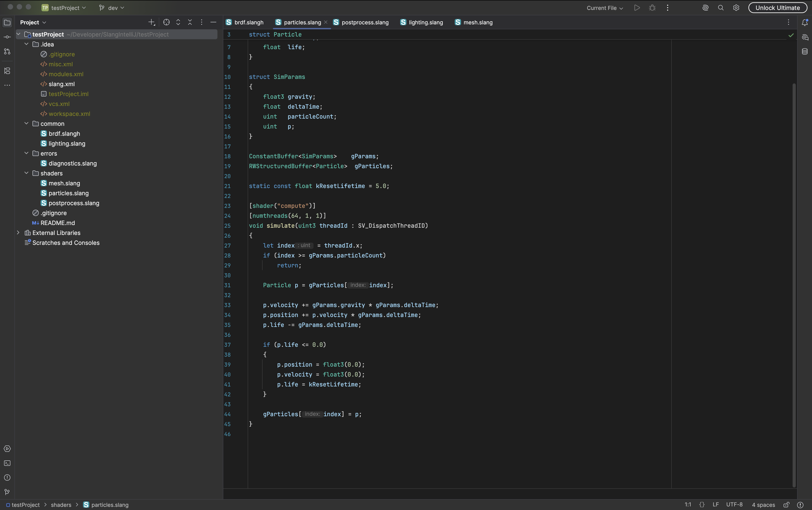Click New File or Directory plus icon
812x510 pixels.
click(x=151, y=22)
